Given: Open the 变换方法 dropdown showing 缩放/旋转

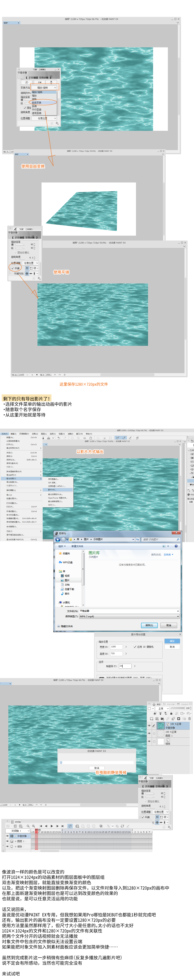Looking at the screenshot, I should [44, 87].
